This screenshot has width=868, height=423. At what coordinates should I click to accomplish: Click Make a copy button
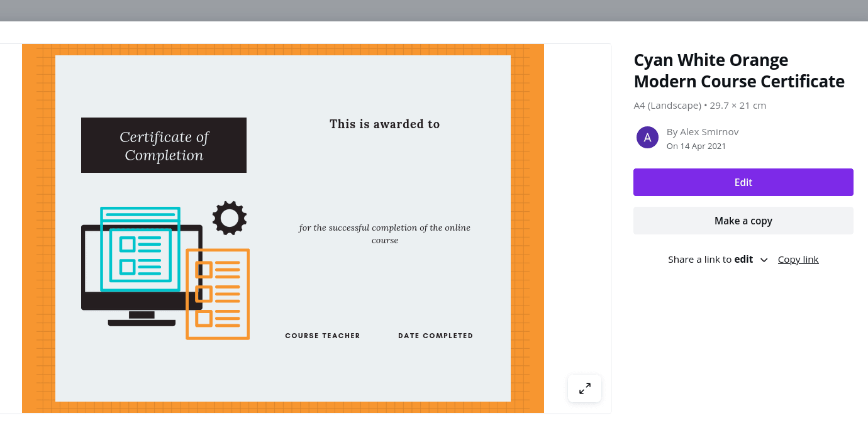tap(743, 221)
